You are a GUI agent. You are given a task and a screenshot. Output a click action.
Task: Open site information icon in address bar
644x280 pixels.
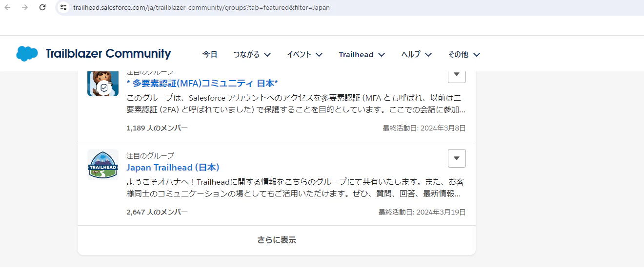[63, 7]
